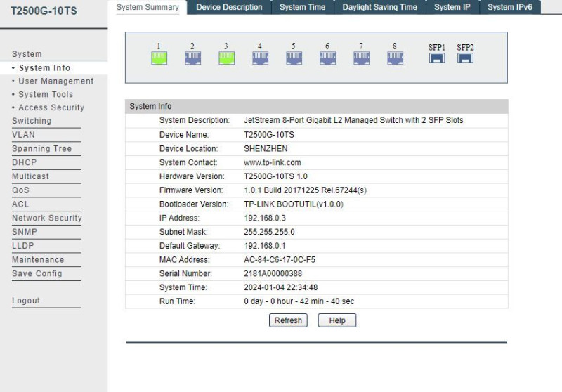Click the T2500G-10TS header title

pos(44,11)
